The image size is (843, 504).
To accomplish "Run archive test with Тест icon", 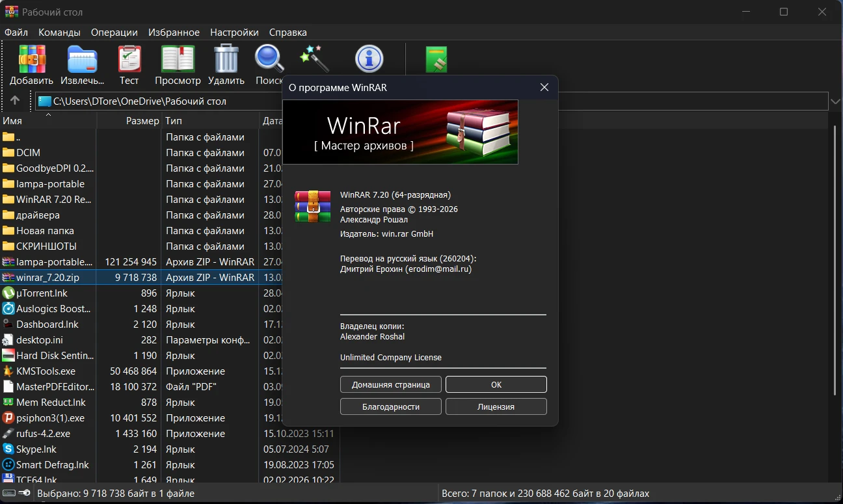I will coord(129,60).
